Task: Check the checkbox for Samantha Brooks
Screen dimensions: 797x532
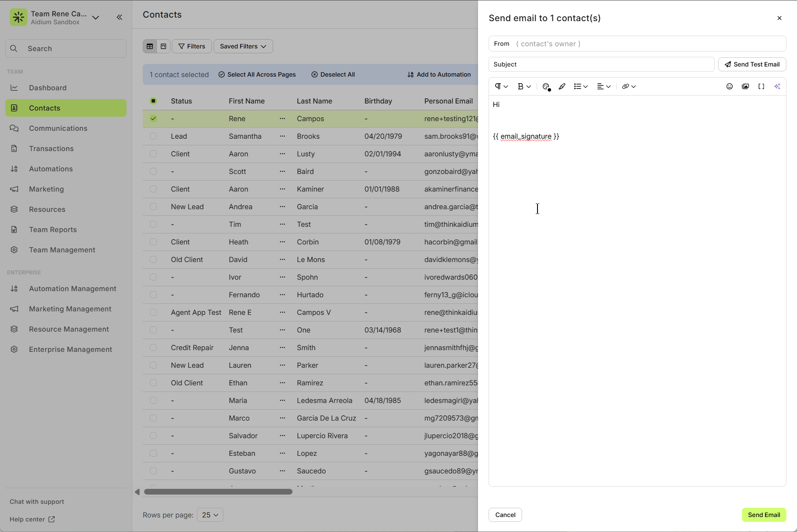Action: [x=153, y=136]
